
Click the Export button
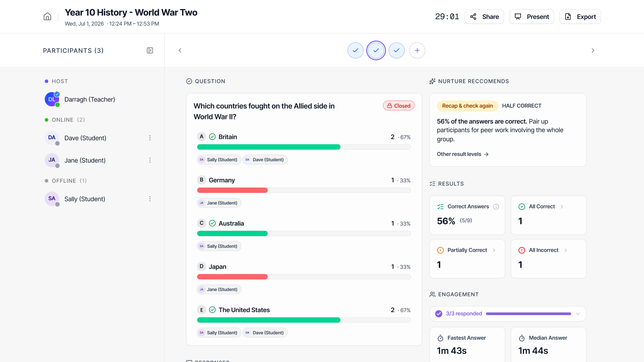pos(580,17)
